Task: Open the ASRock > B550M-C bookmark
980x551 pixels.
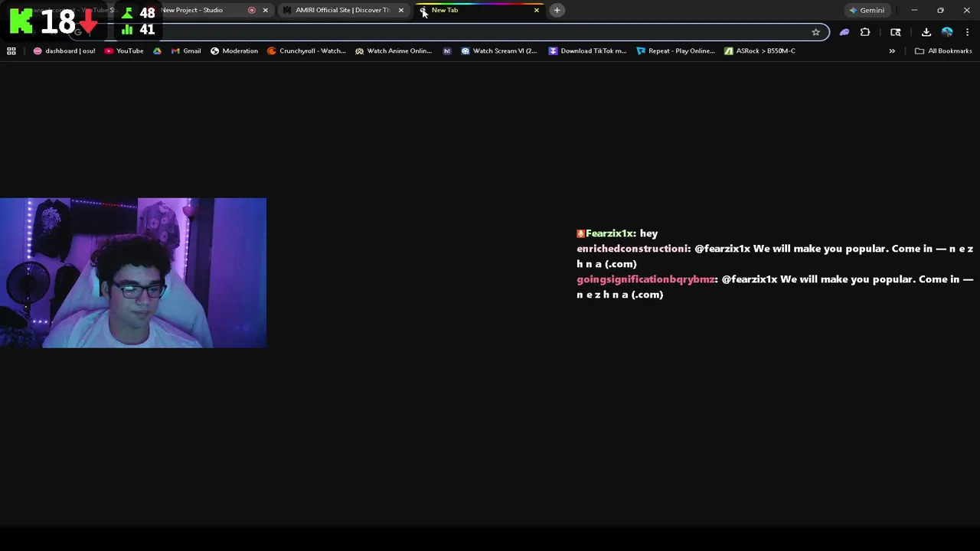Action: click(x=760, y=51)
